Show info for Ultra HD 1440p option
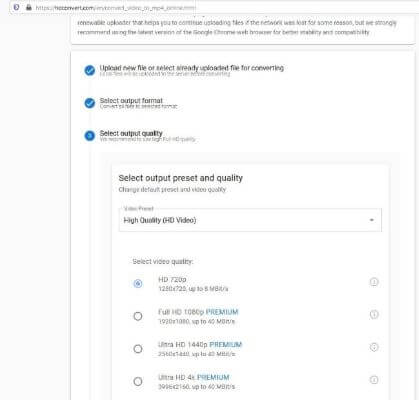The height and width of the screenshot is (400, 419). pyautogui.click(x=374, y=347)
